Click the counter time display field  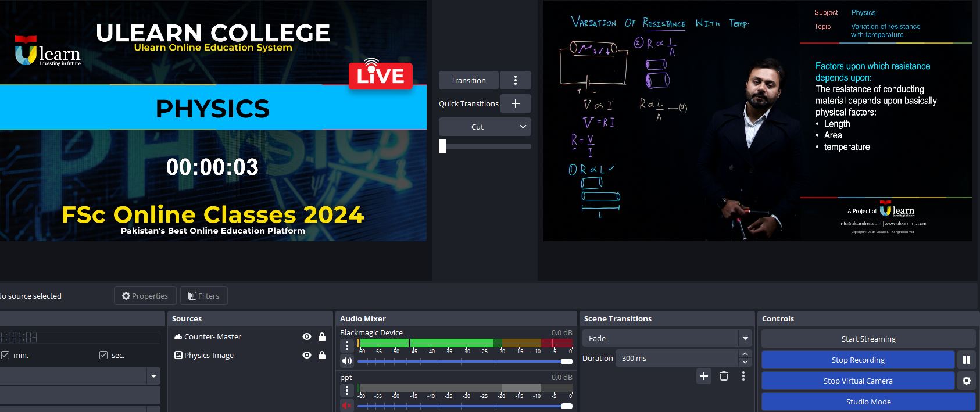[x=80, y=337]
